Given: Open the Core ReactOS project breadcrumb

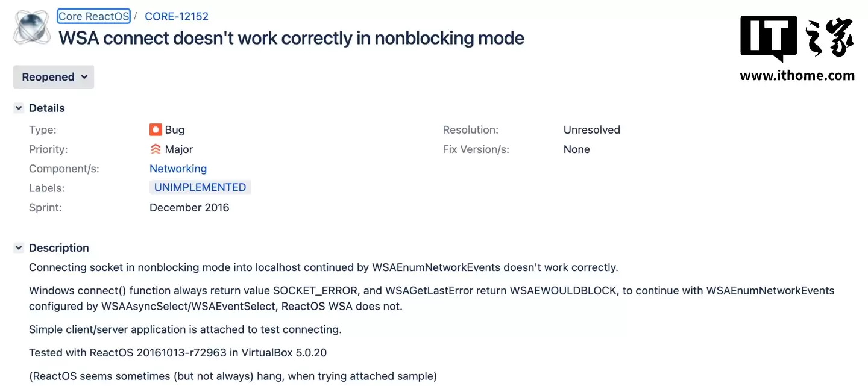Looking at the screenshot, I should [x=93, y=16].
